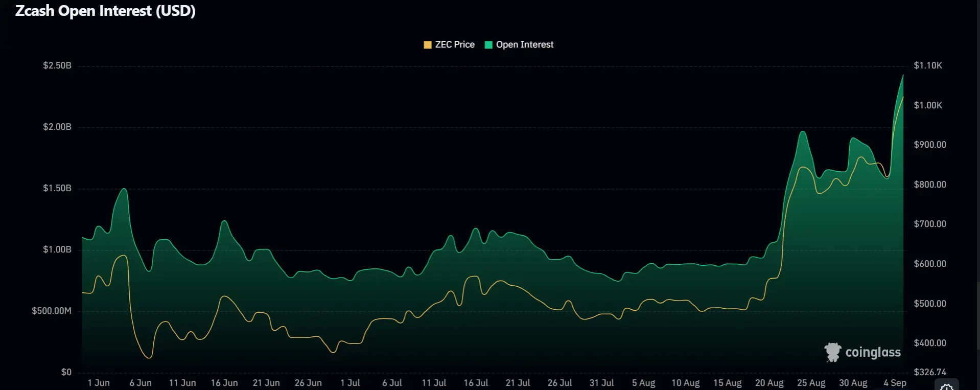Viewport: 980px width, 390px height.
Task: Click the 11 Jul date label
Action: [x=434, y=383]
